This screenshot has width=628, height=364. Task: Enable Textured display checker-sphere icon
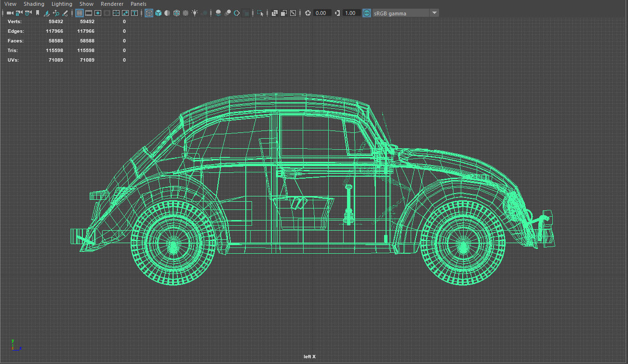click(x=186, y=13)
